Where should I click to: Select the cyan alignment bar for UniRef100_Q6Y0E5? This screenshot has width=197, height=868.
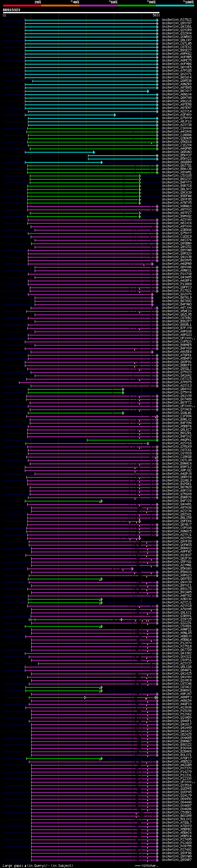click(x=92, y=67)
